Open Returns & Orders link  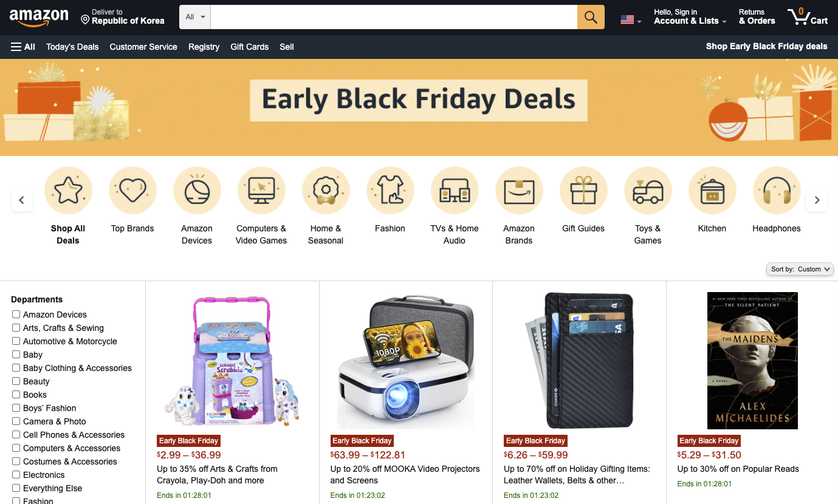click(757, 16)
